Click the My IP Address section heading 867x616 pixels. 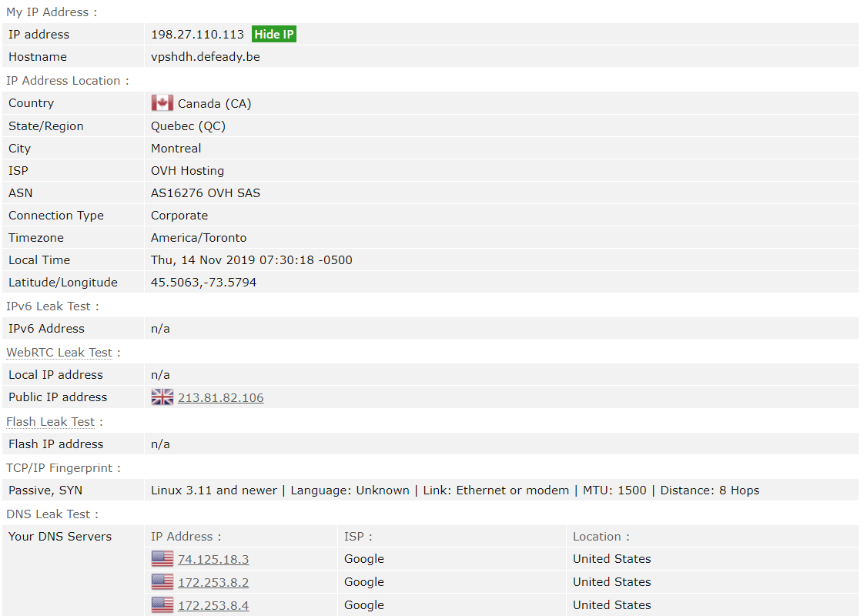coord(52,12)
